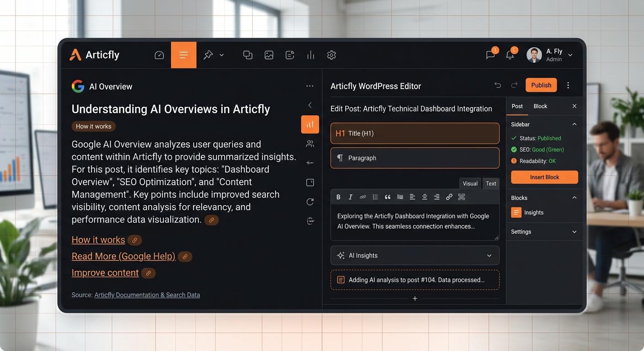Open the overlapping pages icon in top nav
Viewport: 644px width, 351px height.
pos(247,55)
